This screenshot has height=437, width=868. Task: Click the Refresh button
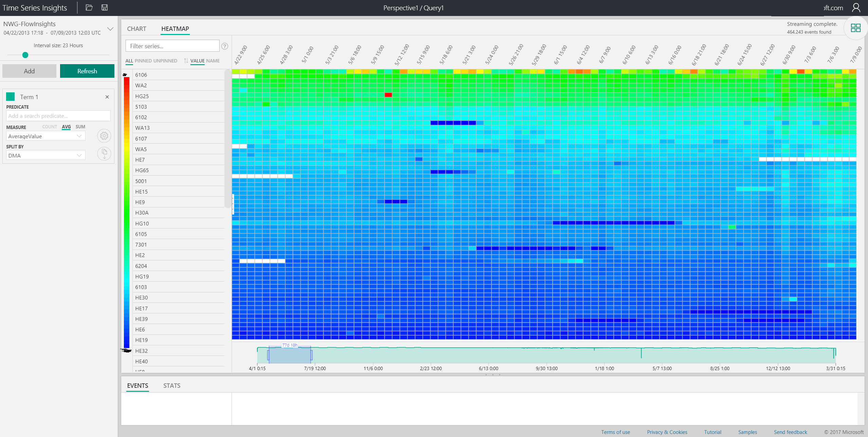pyautogui.click(x=87, y=71)
